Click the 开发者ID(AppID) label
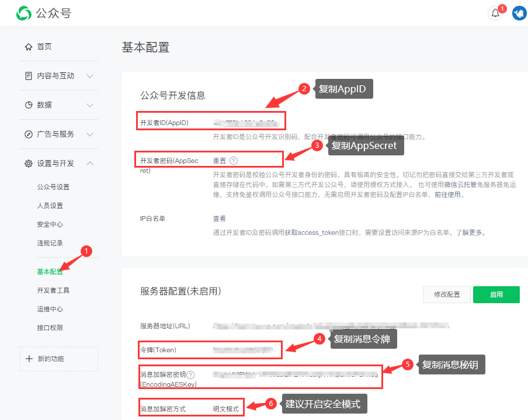The width and height of the screenshot is (528, 420). click(164, 123)
